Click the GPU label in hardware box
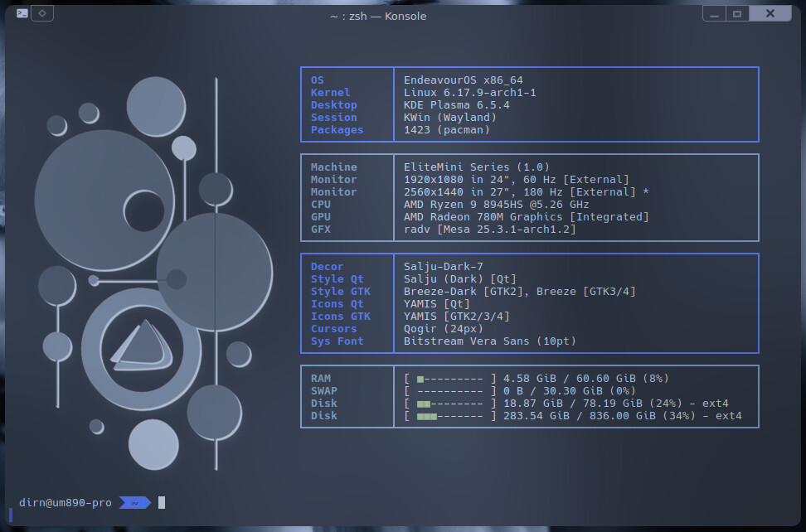Screen dimensions: 806x532 (x=320, y=217)
